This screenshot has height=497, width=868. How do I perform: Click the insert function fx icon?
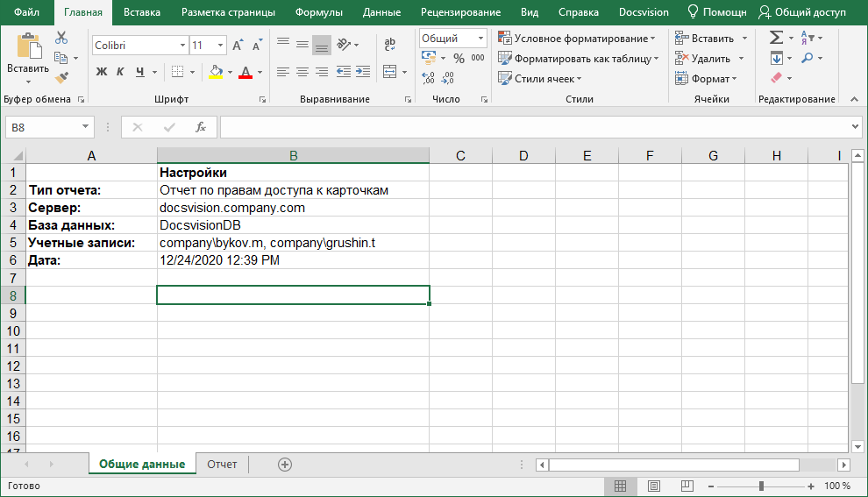tap(200, 127)
